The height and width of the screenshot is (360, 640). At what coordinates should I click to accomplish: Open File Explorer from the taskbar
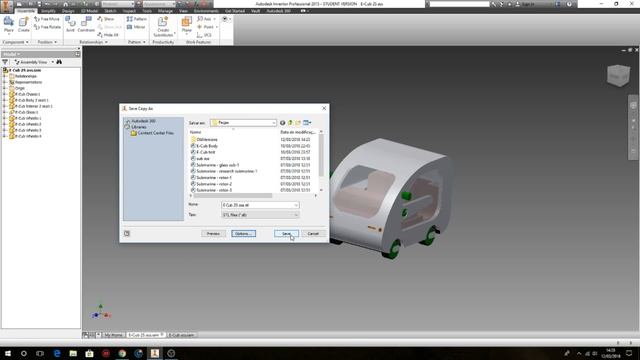pos(73,353)
